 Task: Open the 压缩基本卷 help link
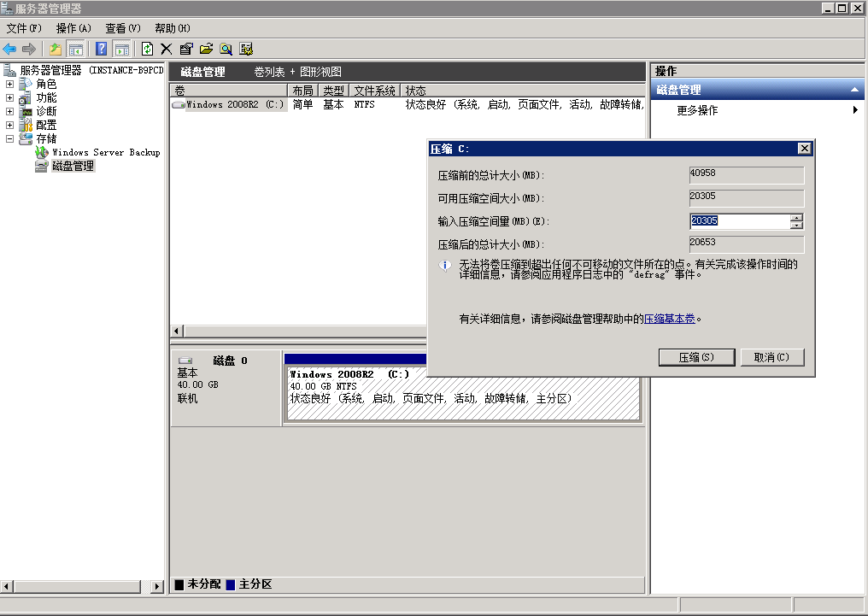(670, 319)
